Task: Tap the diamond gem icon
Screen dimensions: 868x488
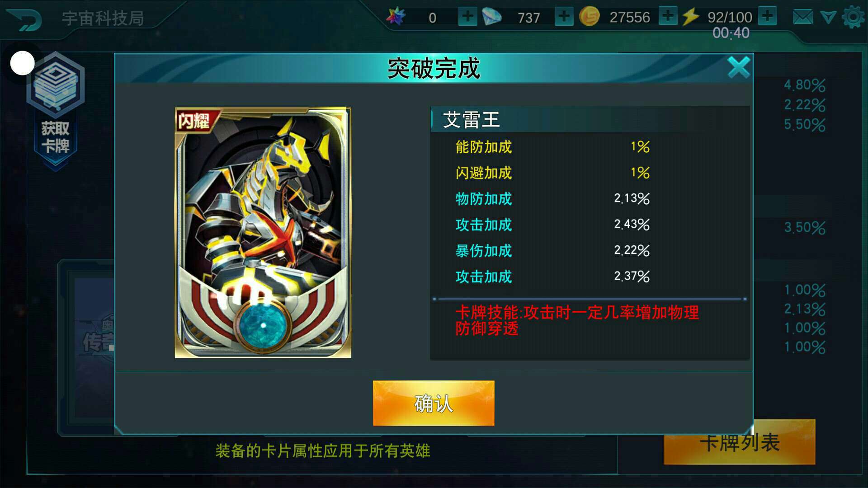Action: [x=492, y=17]
